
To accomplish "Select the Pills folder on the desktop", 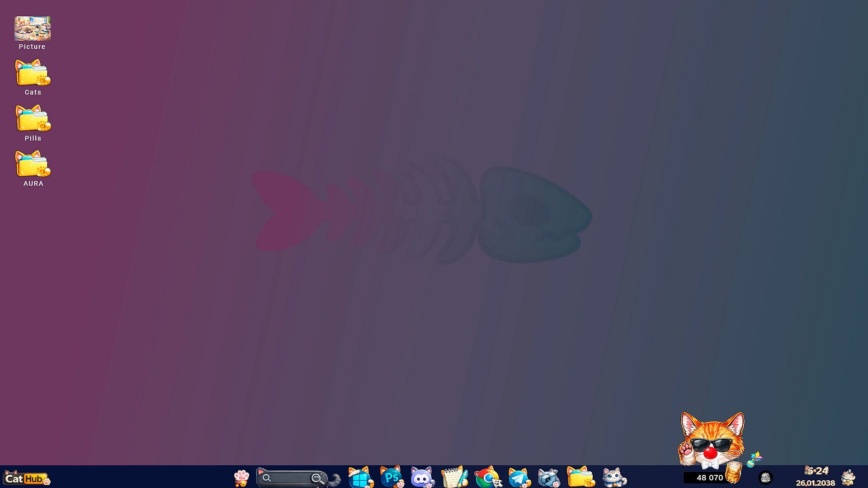I will [33, 119].
